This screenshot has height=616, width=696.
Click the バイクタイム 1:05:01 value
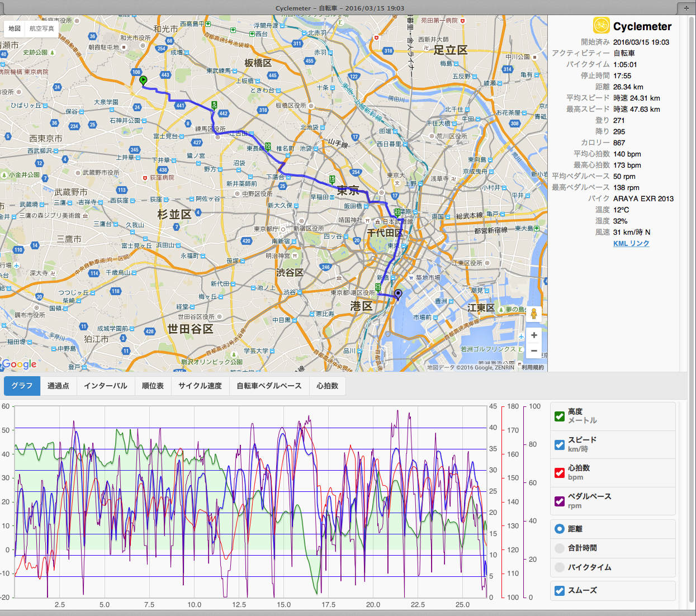[625, 64]
